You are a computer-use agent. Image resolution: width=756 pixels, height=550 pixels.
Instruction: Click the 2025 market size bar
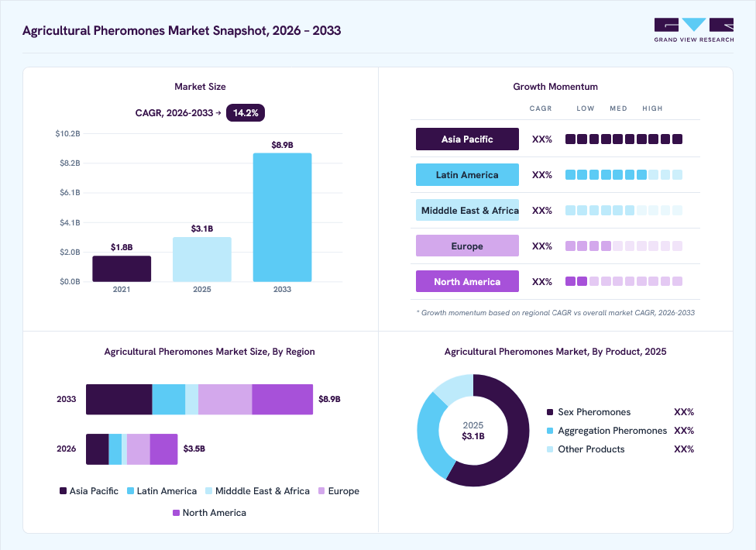(202, 260)
